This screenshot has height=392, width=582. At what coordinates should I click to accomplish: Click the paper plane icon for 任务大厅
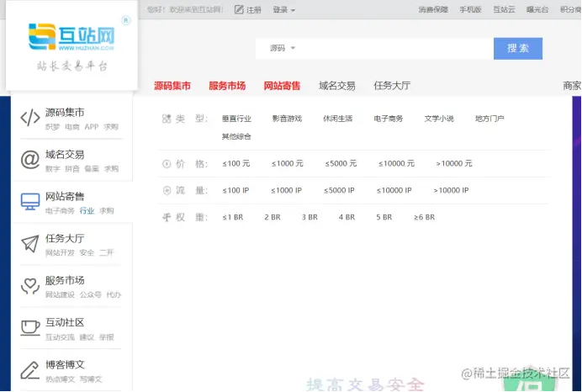[30, 244]
